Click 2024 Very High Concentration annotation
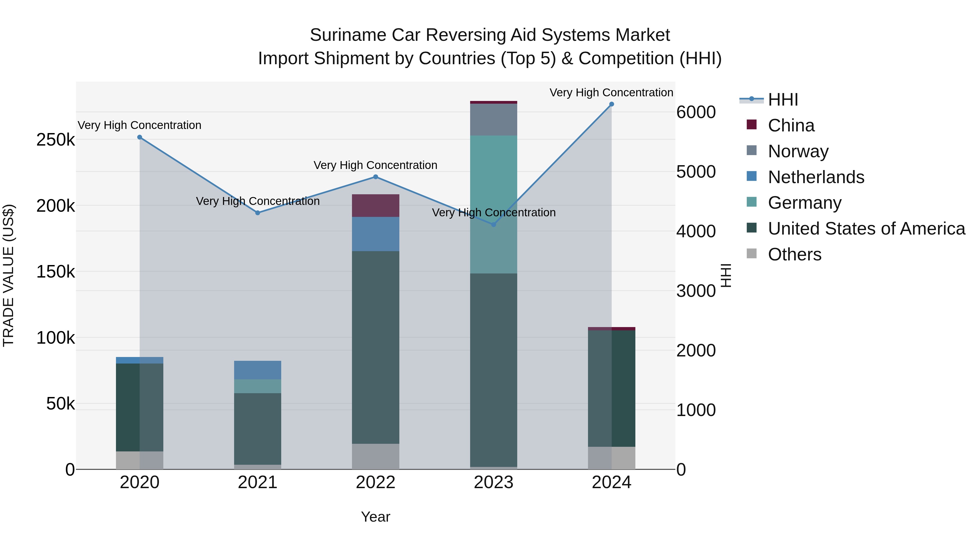980x551 pixels. click(x=612, y=93)
